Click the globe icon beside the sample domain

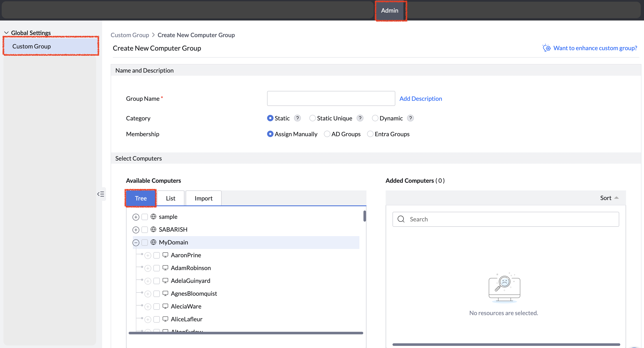tap(153, 217)
